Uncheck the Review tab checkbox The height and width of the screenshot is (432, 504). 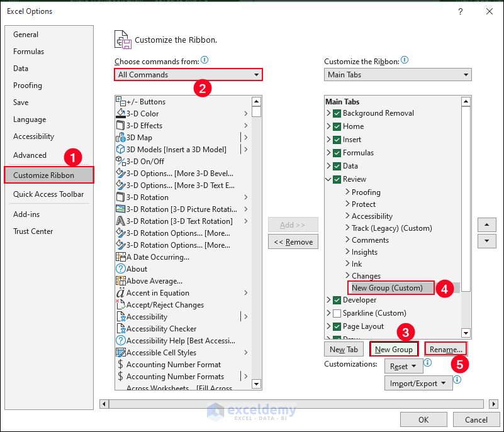(337, 179)
